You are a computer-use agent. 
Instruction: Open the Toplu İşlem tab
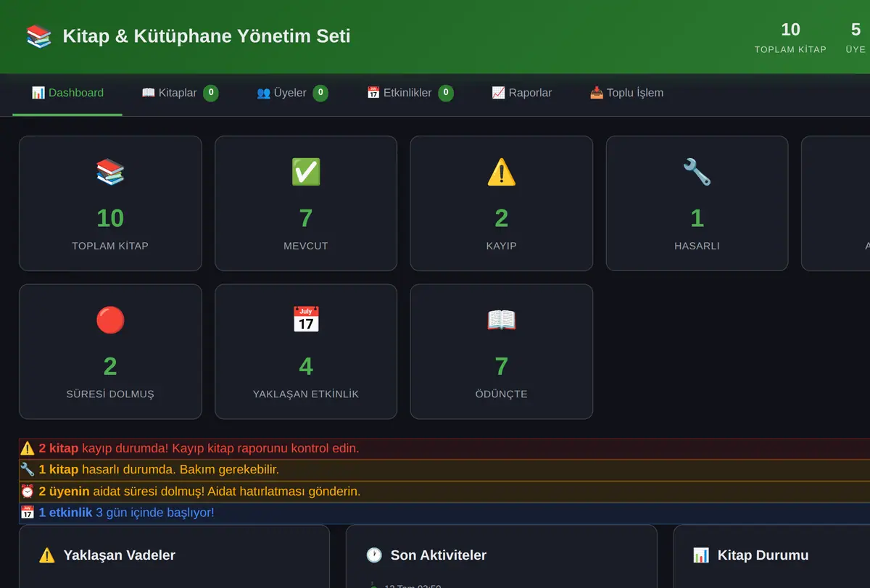pos(626,94)
